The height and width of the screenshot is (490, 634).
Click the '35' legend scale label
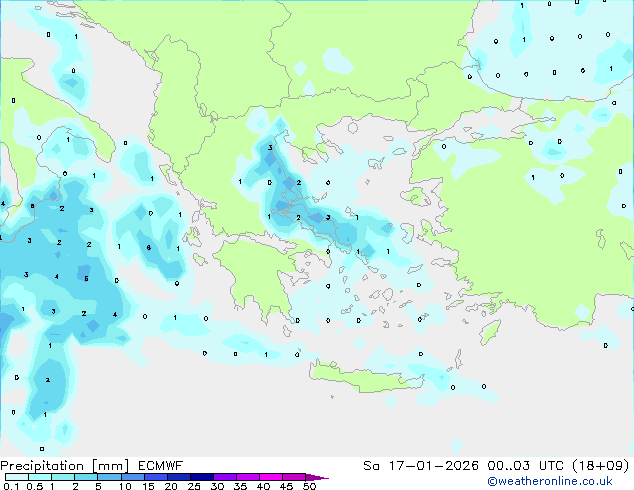(x=240, y=486)
